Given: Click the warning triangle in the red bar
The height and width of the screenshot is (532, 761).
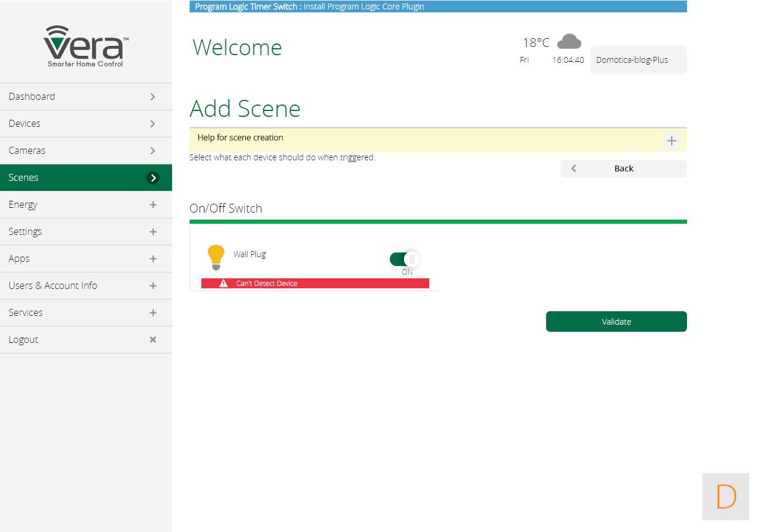Looking at the screenshot, I should coord(223,283).
